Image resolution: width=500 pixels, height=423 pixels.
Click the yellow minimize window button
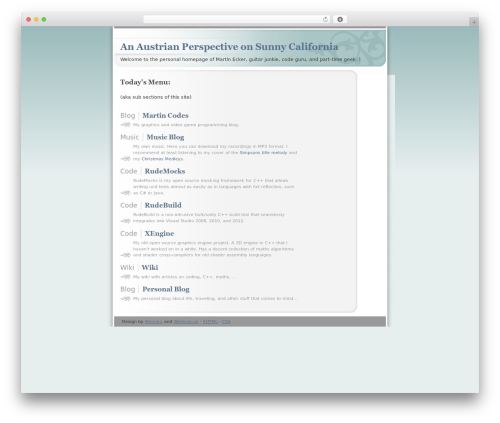pos(36,19)
